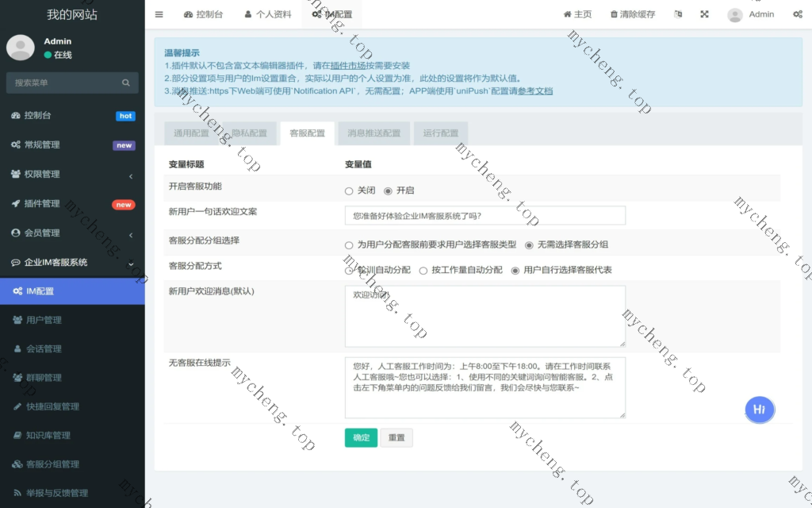Open the blue Hi chat widget
Image resolution: width=812 pixels, height=508 pixels.
[x=760, y=410]
